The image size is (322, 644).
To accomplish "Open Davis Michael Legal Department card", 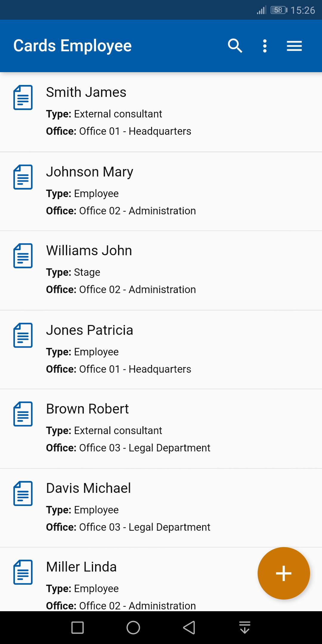I will coord(161,508).
